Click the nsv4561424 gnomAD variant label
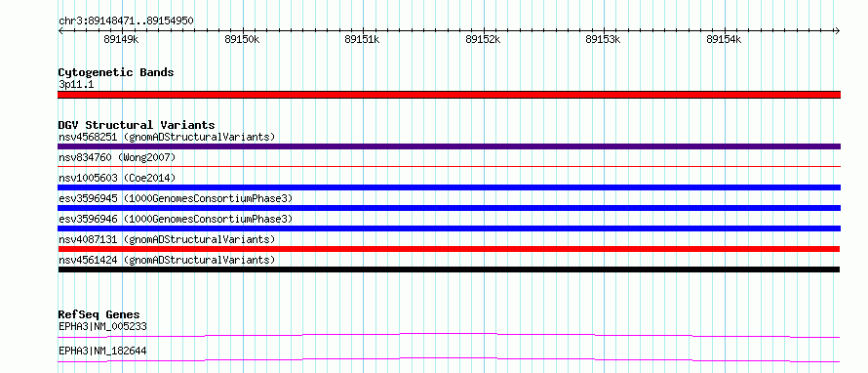The image size is (868, 373). tap(167, 260)
